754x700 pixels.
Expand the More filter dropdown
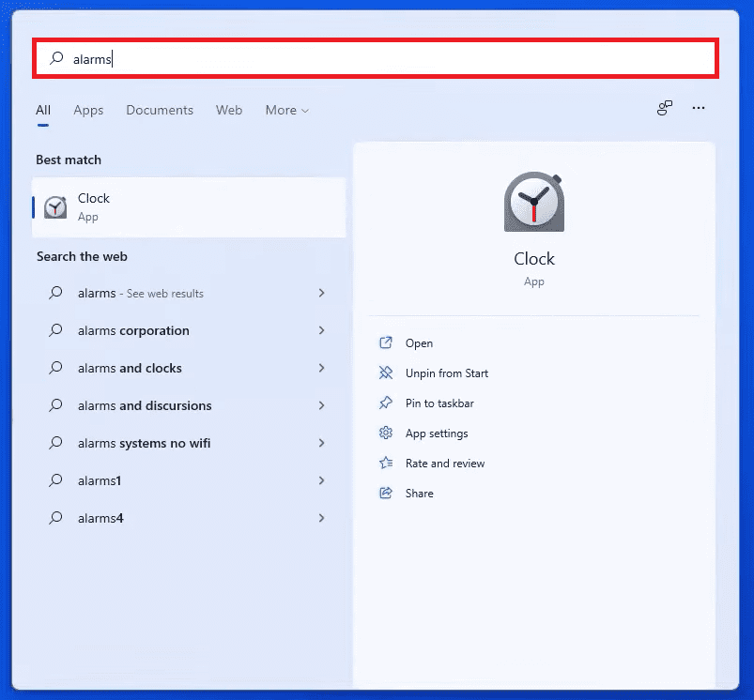point(286,111)
